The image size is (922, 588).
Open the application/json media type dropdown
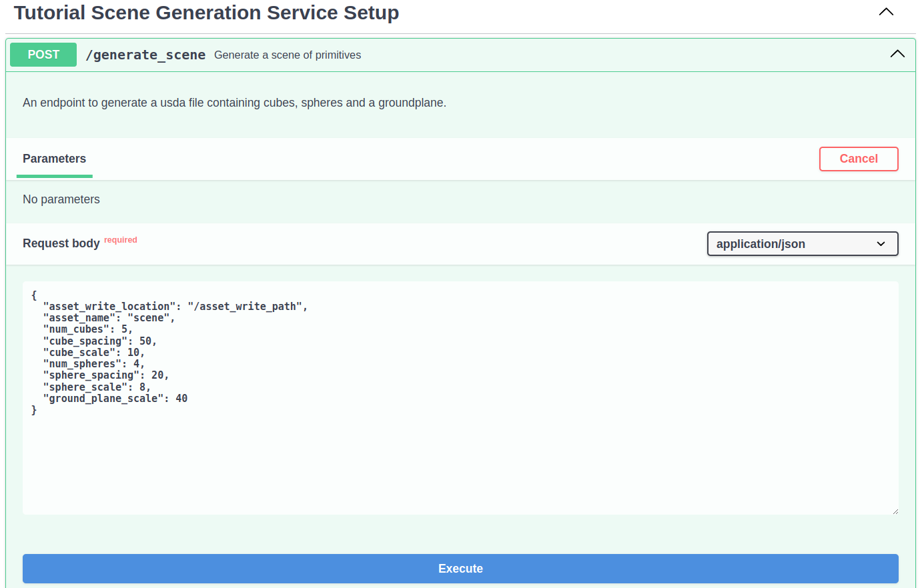click(802, 243)
